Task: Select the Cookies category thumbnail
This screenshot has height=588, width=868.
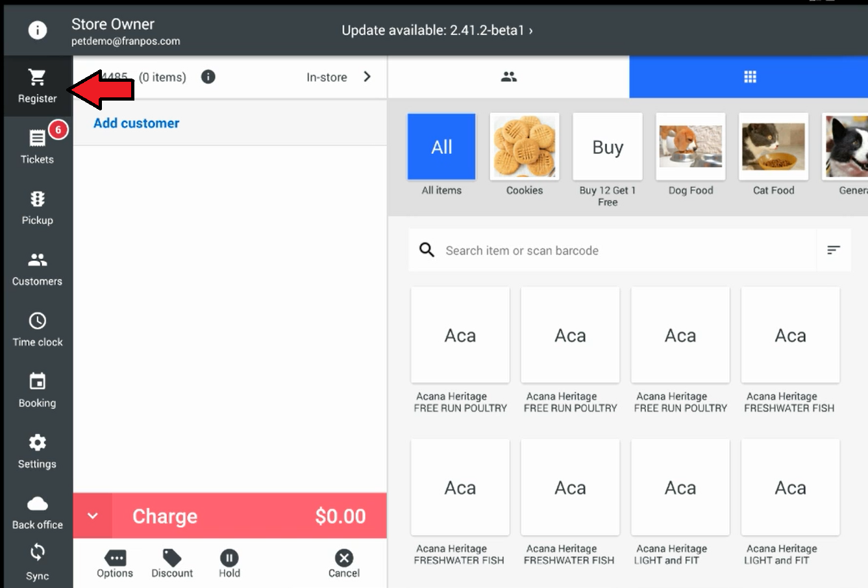Action: 525,147
